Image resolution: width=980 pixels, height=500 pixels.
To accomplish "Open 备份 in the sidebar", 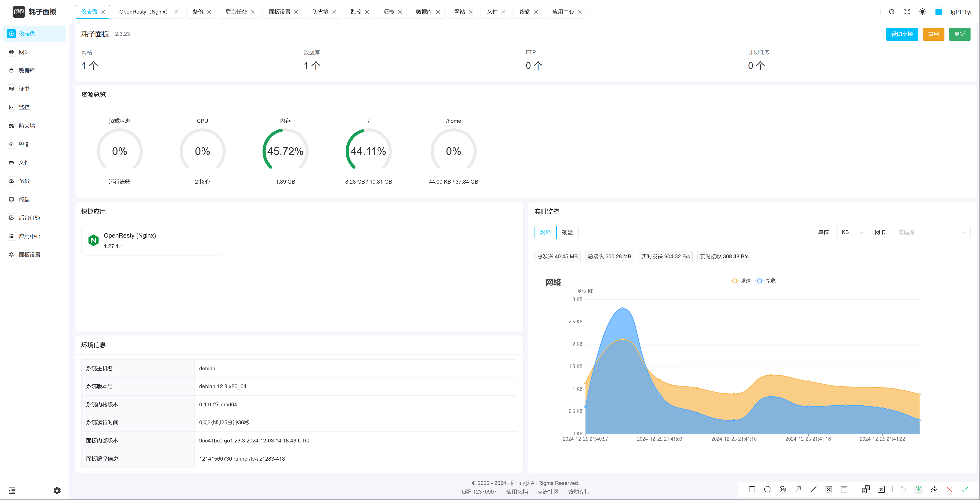I will (34, 181).
